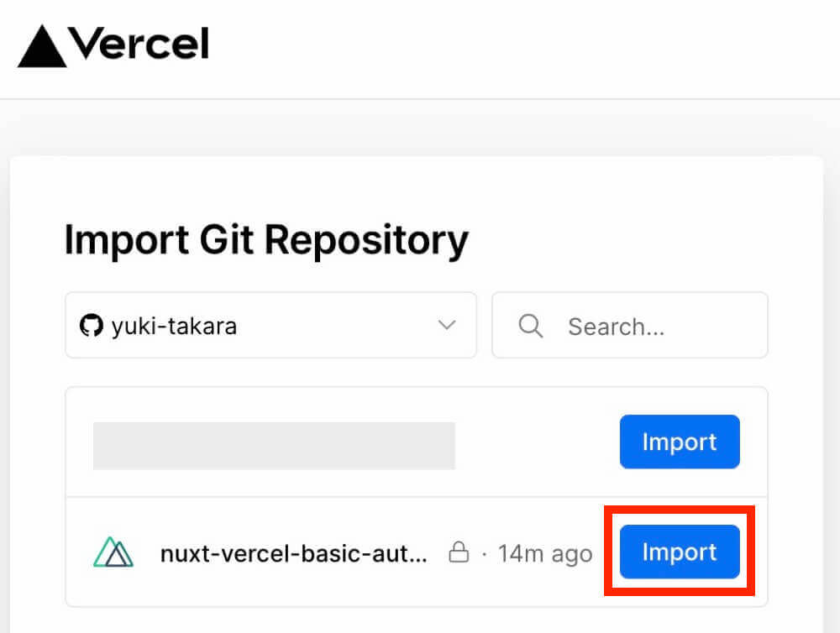Click the Import button for the top repository

680,442
